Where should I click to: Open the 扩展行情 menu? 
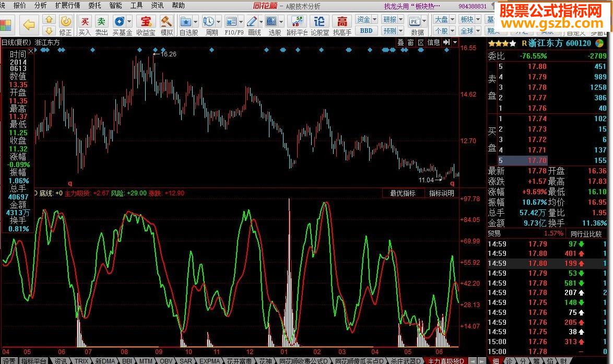pos(68,5)
